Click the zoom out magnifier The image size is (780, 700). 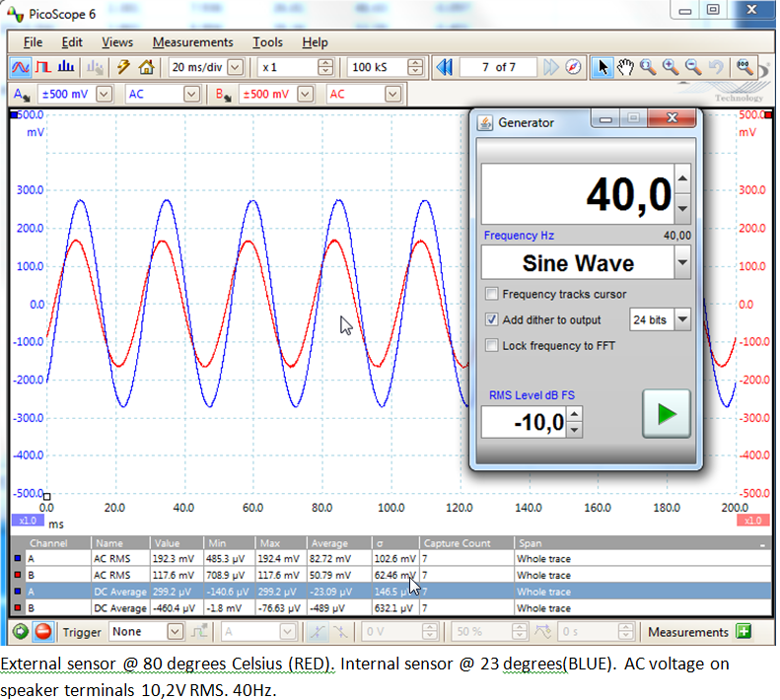coord(693,67)
